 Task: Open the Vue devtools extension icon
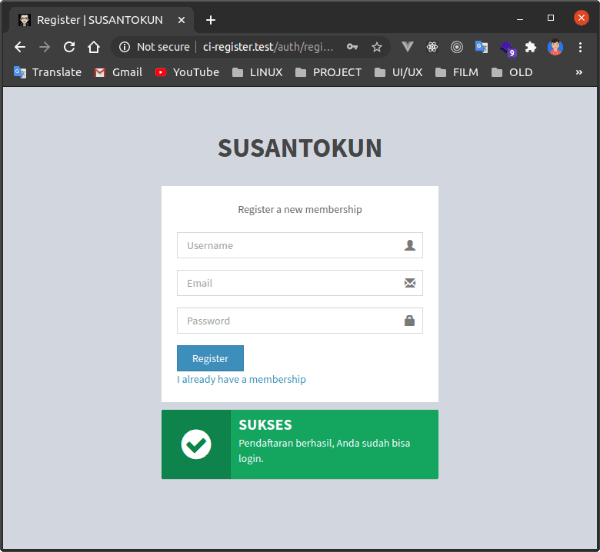point(408,47)
